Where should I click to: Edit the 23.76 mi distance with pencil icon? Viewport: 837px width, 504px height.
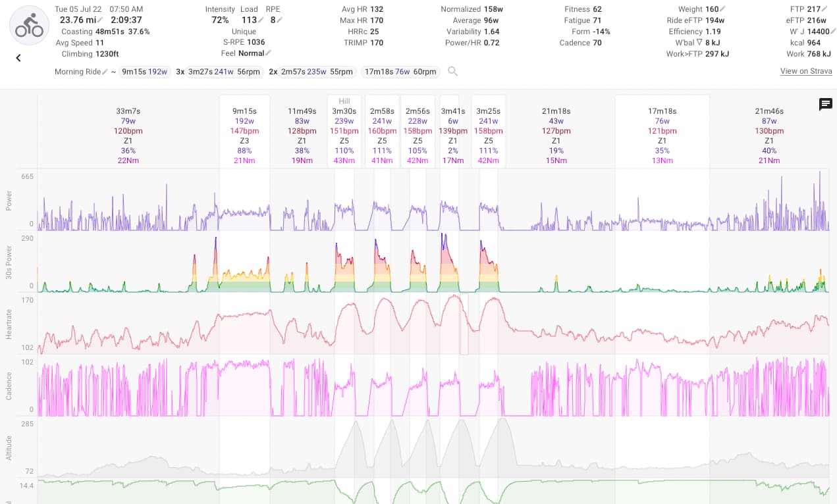101,20
